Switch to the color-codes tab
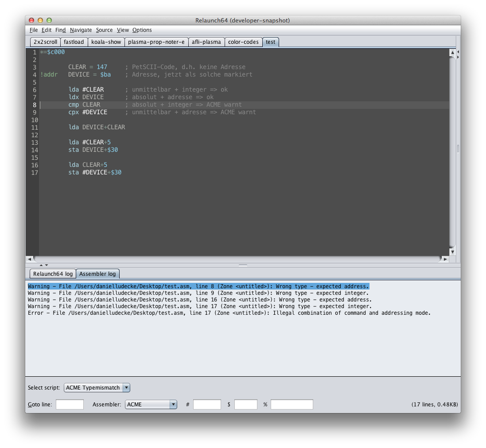 tap(243, 42)
